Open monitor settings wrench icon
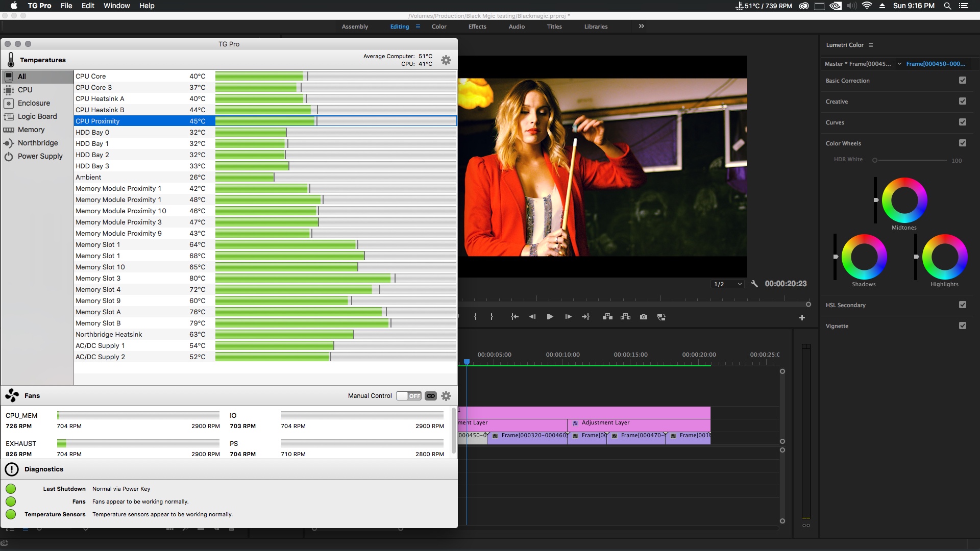Screen dimensions: 980x551 [754, 284]
